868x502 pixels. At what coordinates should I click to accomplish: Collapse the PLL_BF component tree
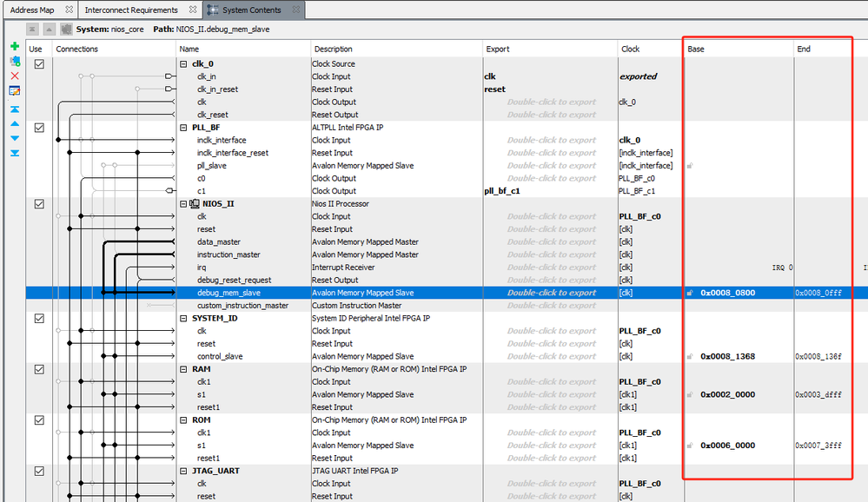[183, 128]
